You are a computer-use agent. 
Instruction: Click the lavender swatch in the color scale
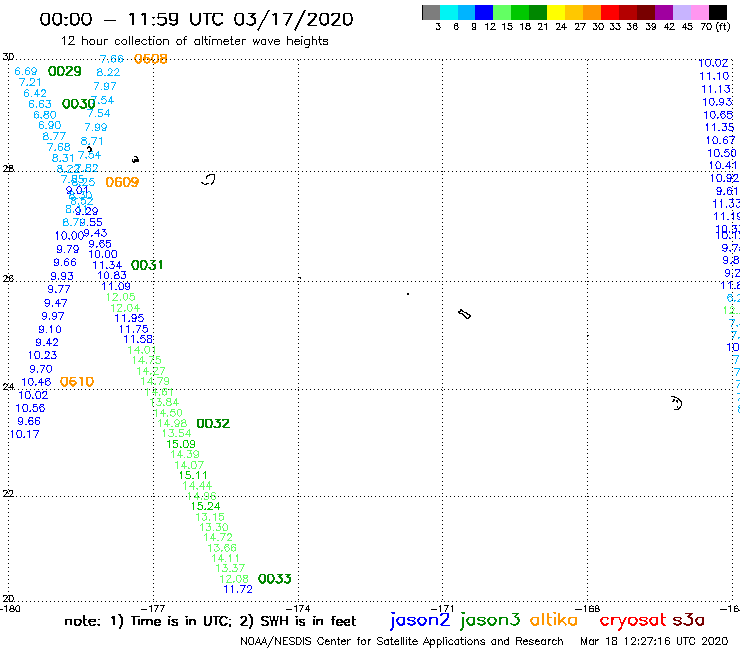point(681,12)
